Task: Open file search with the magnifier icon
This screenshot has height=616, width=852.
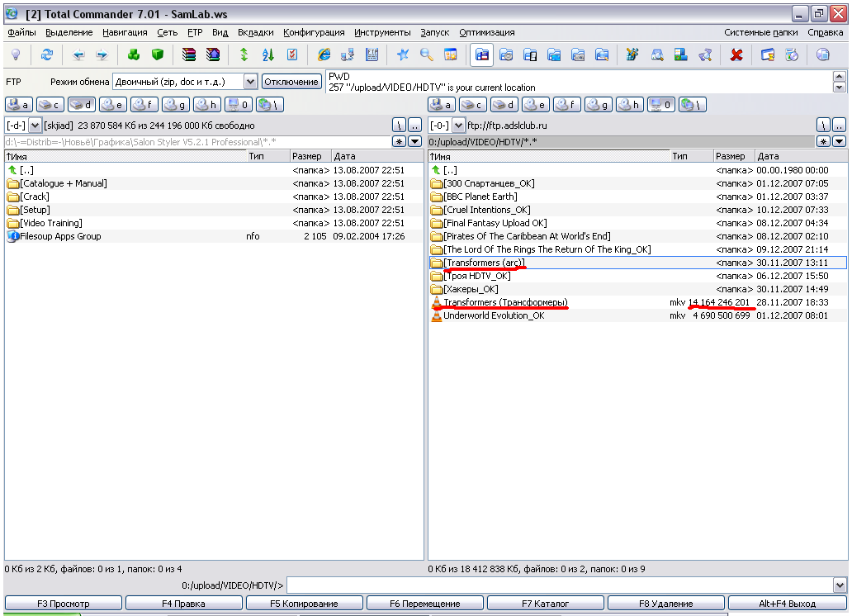Action: tap(427, 55)
